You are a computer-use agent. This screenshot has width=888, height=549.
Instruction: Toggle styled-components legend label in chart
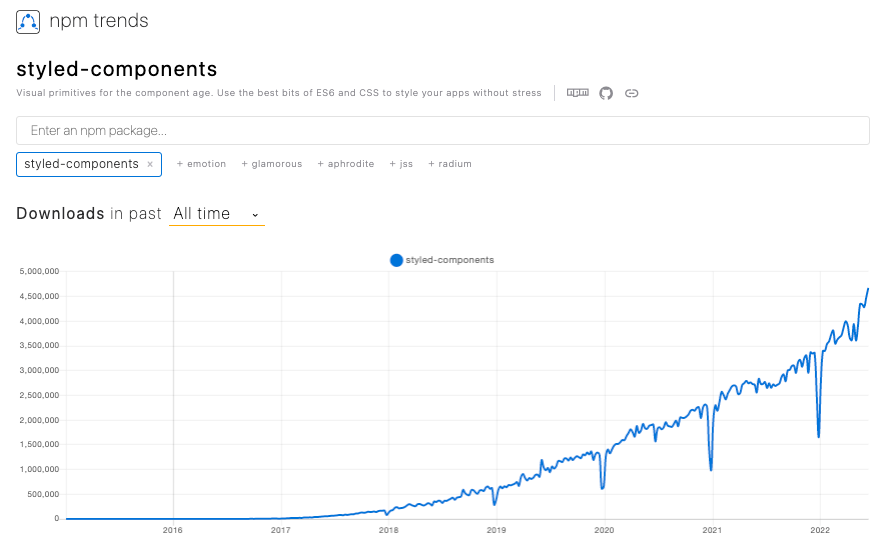pyautogui.click(x=450, y=260)
